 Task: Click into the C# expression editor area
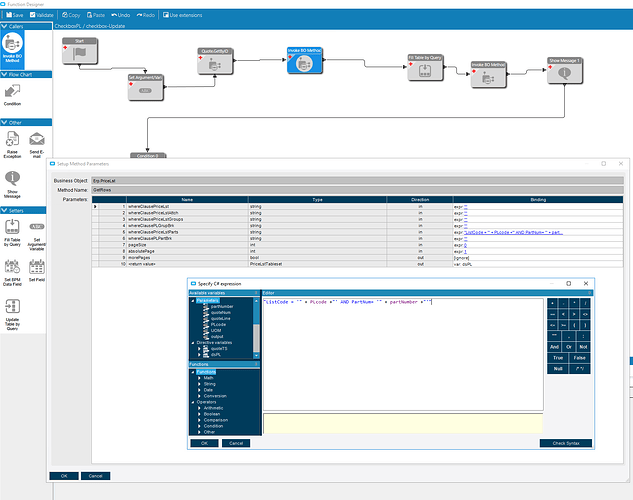tap(403, 354)
